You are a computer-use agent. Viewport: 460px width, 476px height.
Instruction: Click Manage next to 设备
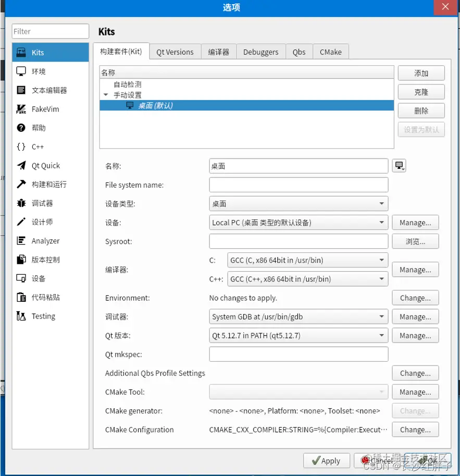pos(415,223)
